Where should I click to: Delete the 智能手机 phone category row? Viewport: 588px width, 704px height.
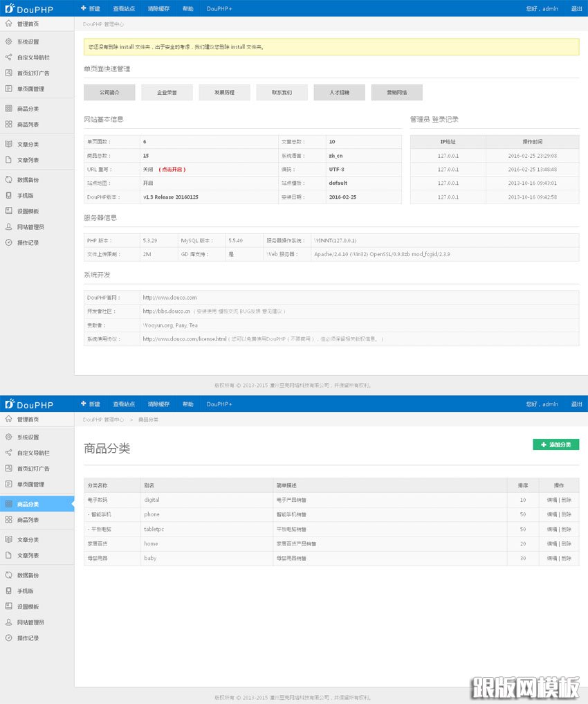(x=567, y=515)
